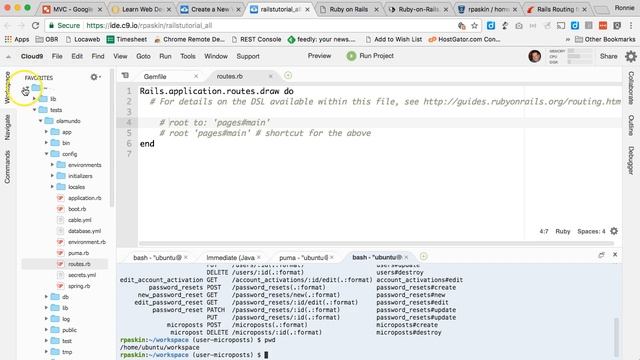
Task: Open the Cloud9 preferences gear
Action: pyautogui.click(x=631, y=56)
